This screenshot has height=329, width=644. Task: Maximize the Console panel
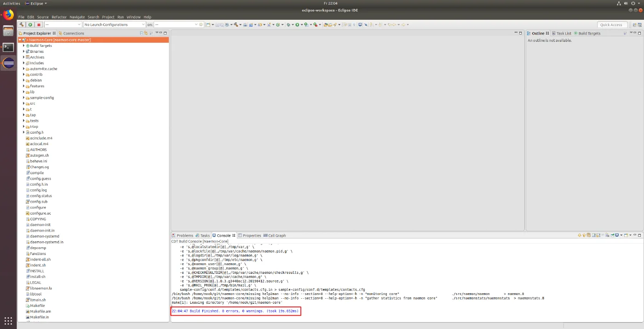click(x=638, y=235)
